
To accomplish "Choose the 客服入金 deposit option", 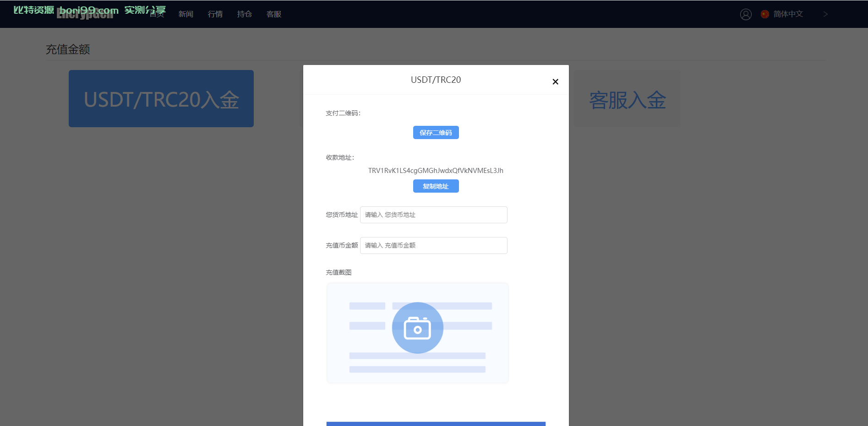I will [x=628, y=99].
